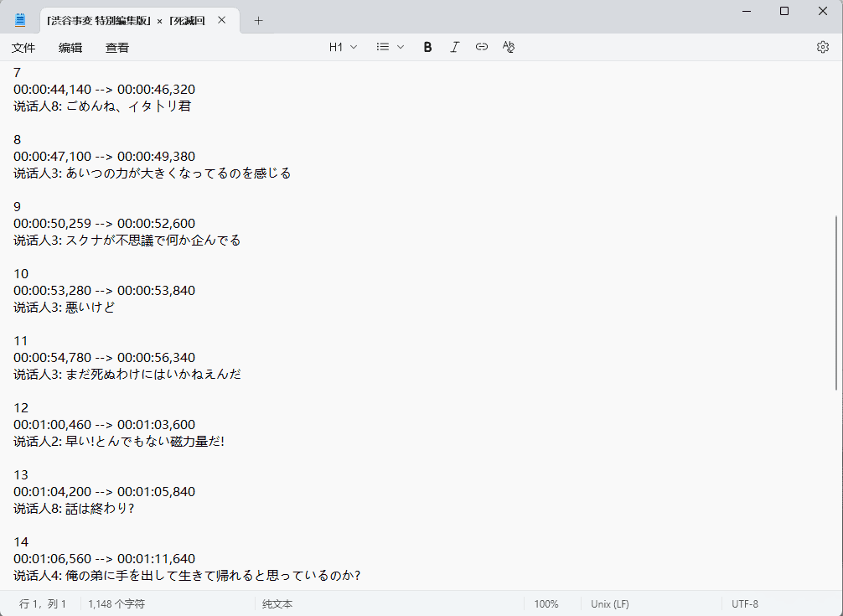Image resolution: width=843 pixels, height=616 pixels.
Task: Expand the H1 heading style dropdown
Action: 343,48
